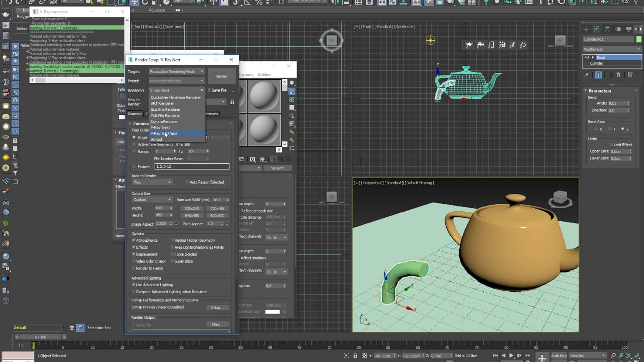
Task: Open the Hierarchy tab icon in command panel
Action: (x=608, y=29)
